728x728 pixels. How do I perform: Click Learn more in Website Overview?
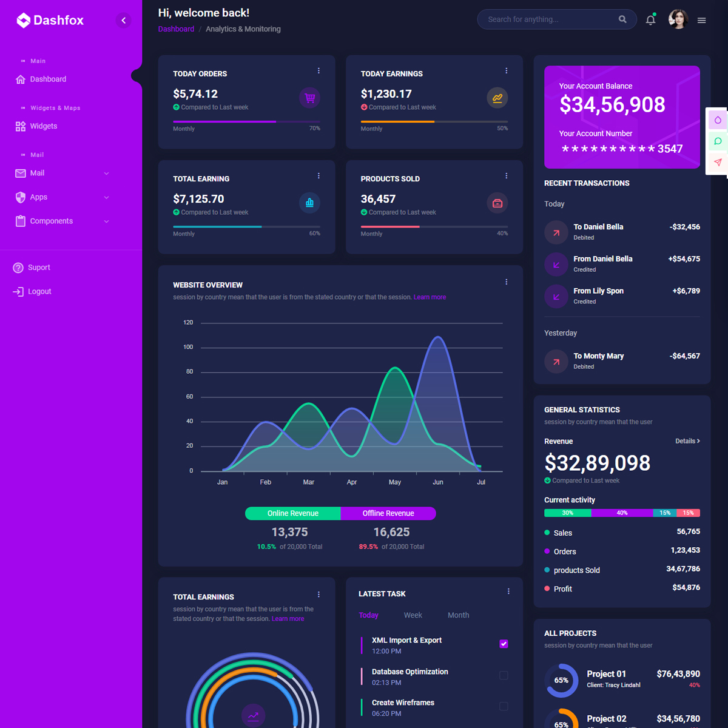pyautogui.click(x=430, y=297)
